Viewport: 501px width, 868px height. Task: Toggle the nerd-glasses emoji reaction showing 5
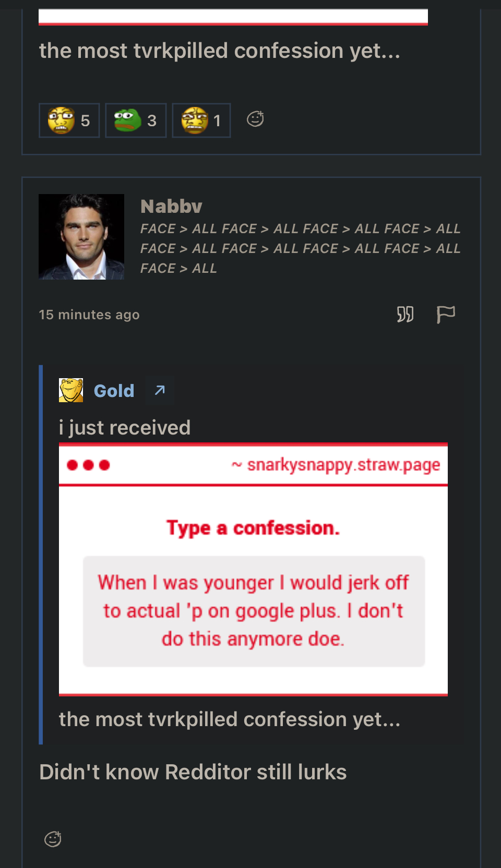pyautogui.click(x=69, y=120)
